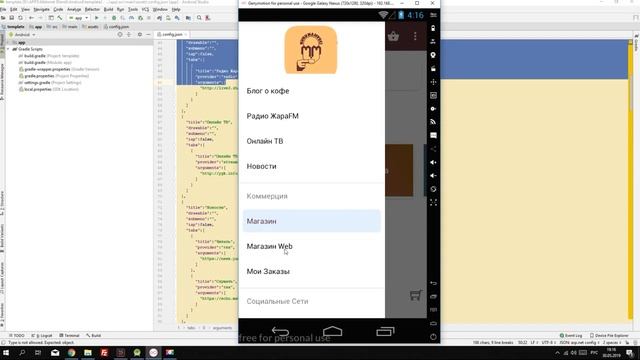640x360 pixels.
Task: Click the assets breadcrumb folder
Action: click(90, 27)
